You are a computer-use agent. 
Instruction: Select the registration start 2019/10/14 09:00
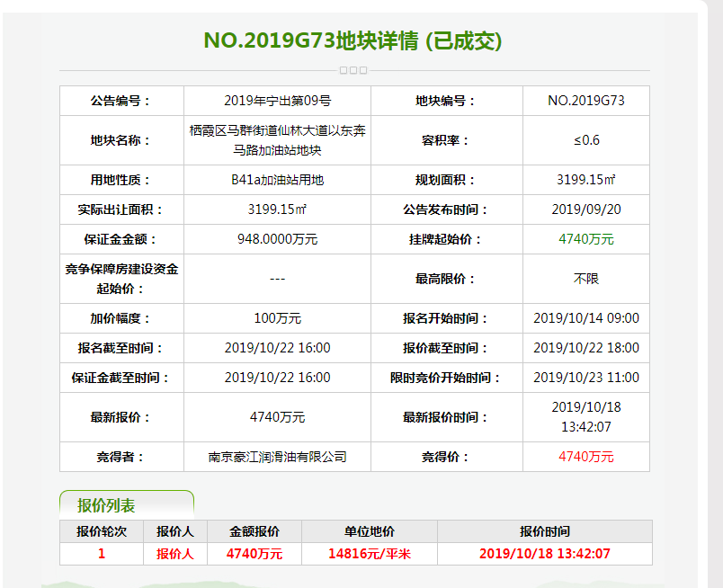click(x=586, y=318)
